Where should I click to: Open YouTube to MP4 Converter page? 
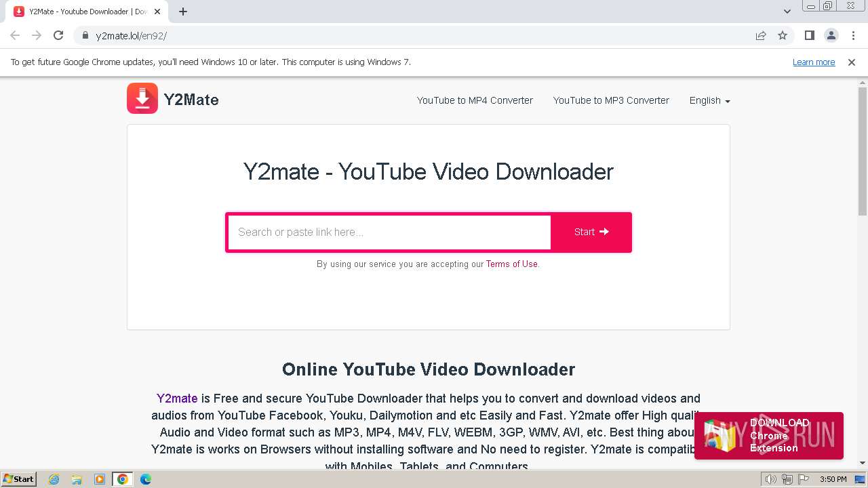click(x=475, y=100)
